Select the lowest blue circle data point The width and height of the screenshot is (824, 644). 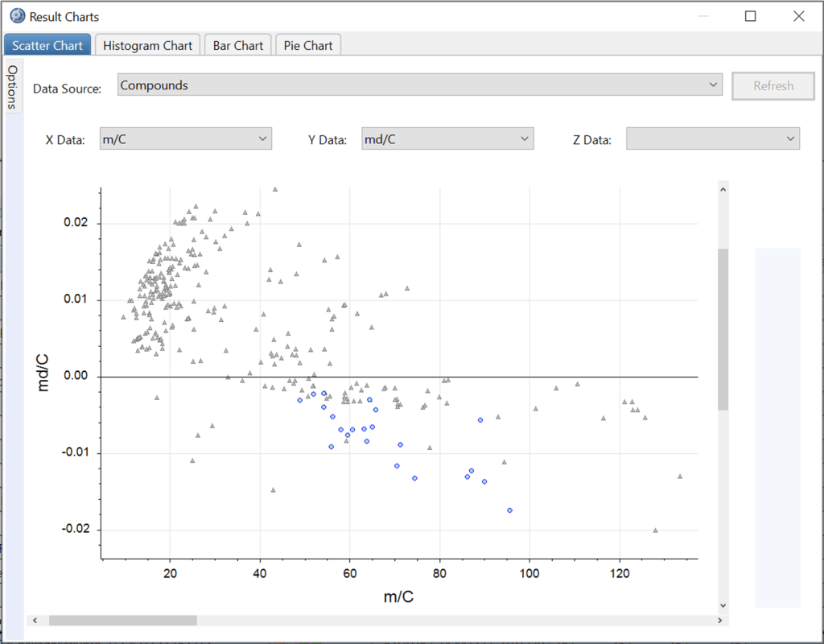pyautogui.click(x=509, y=510)
